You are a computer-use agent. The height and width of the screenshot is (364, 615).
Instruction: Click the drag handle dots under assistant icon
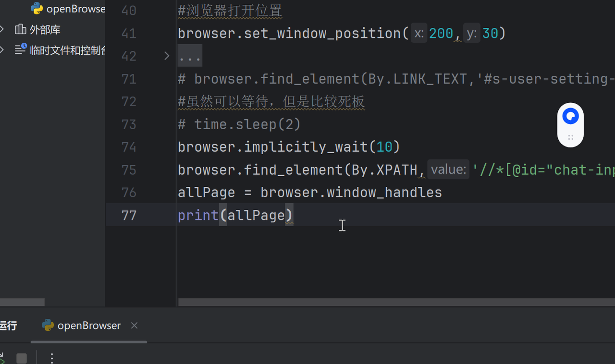point(570,138)
